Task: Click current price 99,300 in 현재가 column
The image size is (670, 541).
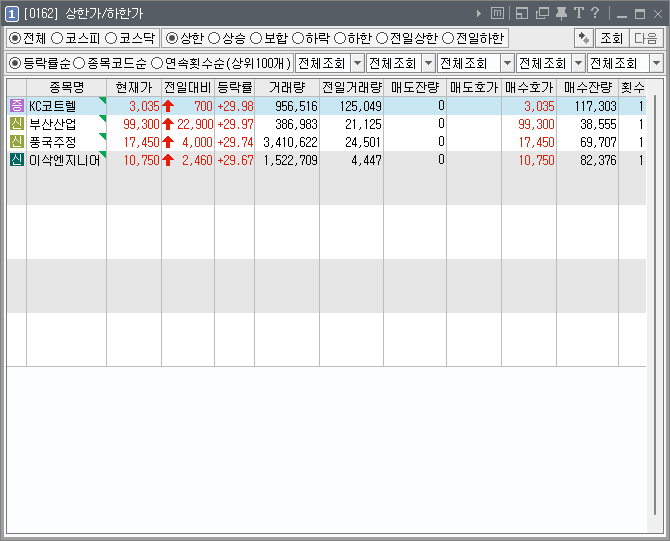Action: [x=141, y=124]
